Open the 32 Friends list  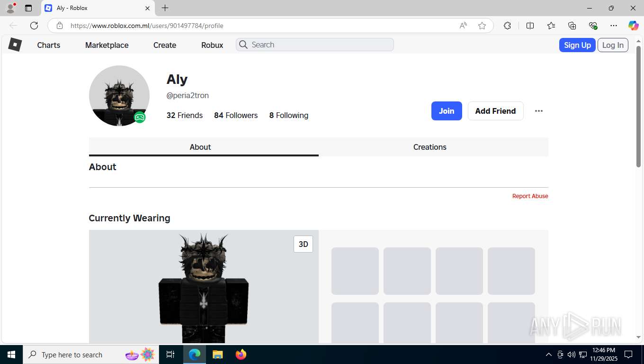pos(185,115)
